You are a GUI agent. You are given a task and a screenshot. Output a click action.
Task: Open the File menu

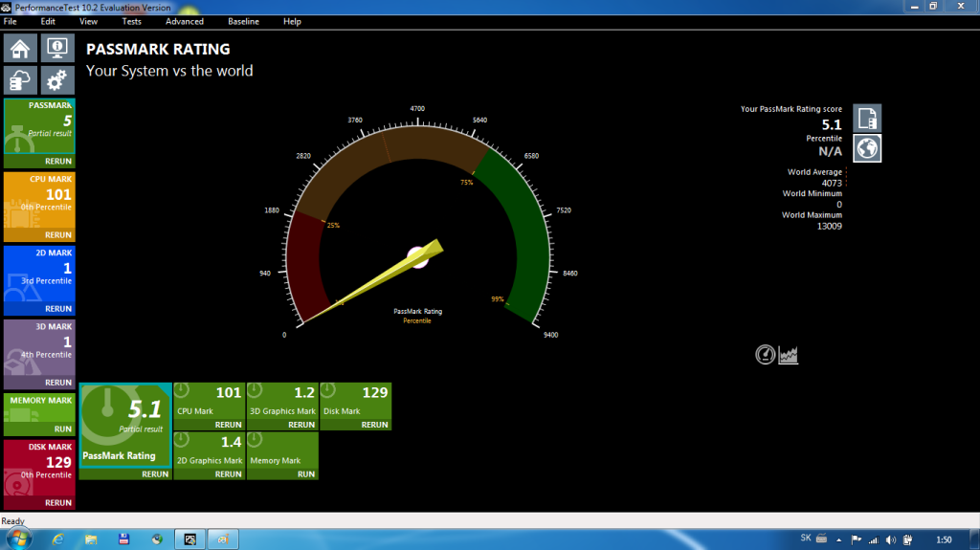point(10,21)
